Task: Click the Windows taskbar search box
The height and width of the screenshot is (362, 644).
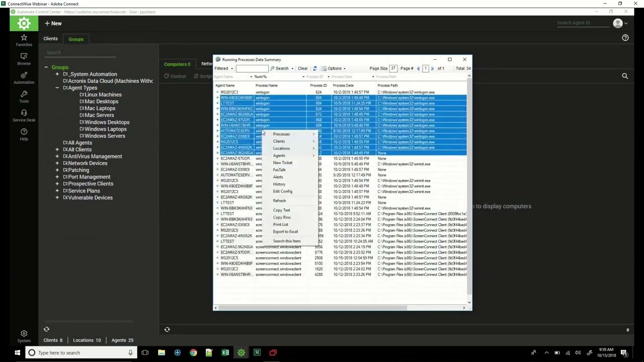Action: (x=80, y=352)
